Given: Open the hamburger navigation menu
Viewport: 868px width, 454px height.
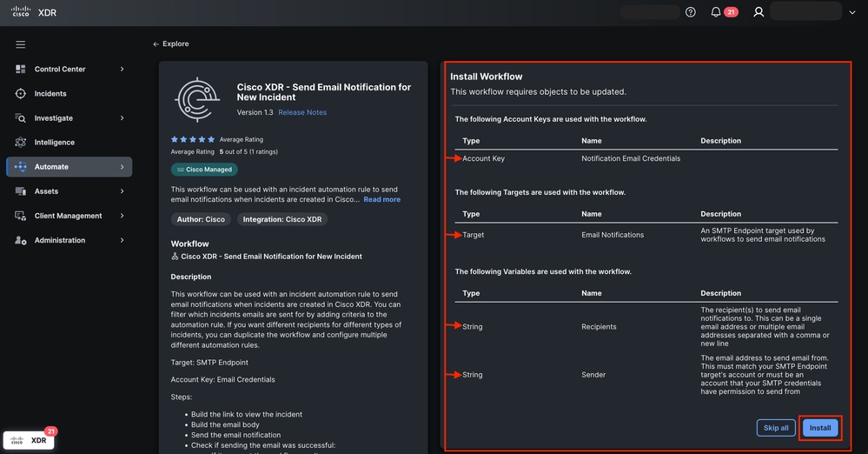Looking at the screenshot, I should [x=21, y=44].
